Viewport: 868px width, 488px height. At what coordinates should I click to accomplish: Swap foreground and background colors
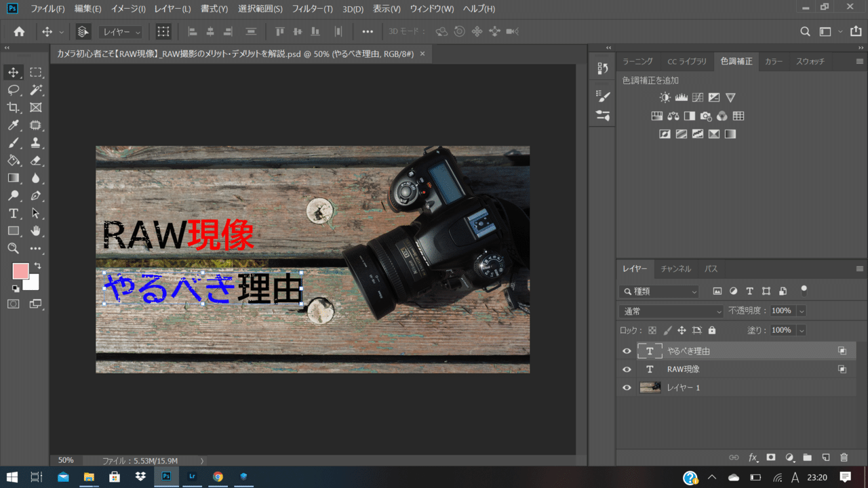(x=37, y=266)
